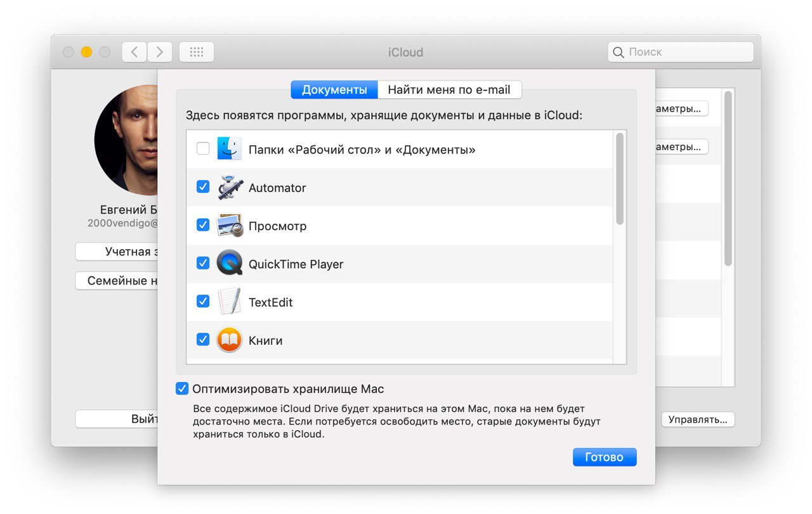Click the TextEdit app icon
Viewport: 812px width, 514px height.
229,302
